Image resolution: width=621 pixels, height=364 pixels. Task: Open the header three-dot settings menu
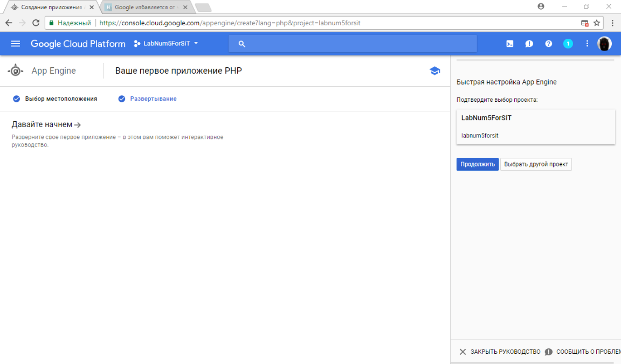click(x=587, y=44)
